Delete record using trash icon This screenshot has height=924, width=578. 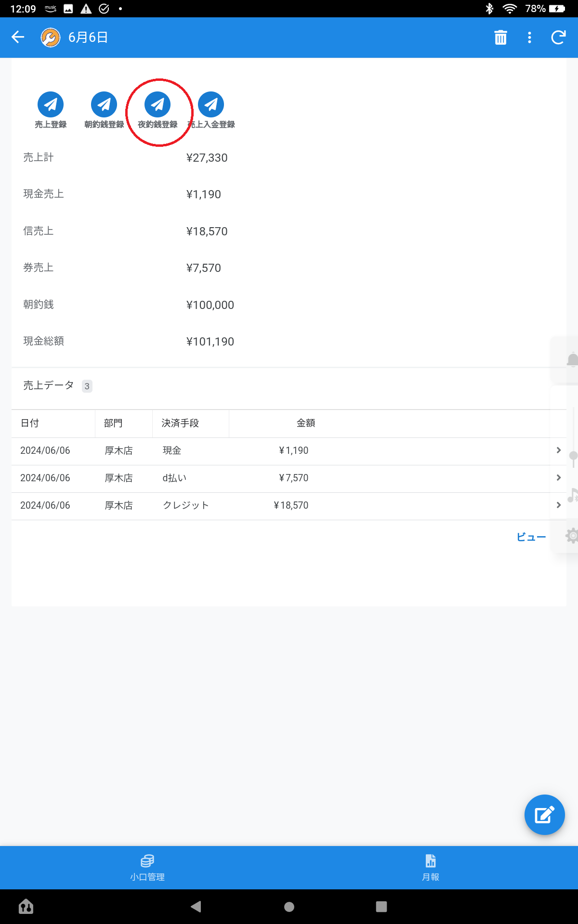tap(500, 37)
